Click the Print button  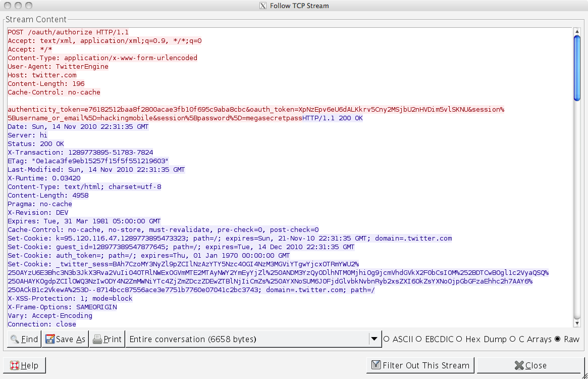pos(107,339)
